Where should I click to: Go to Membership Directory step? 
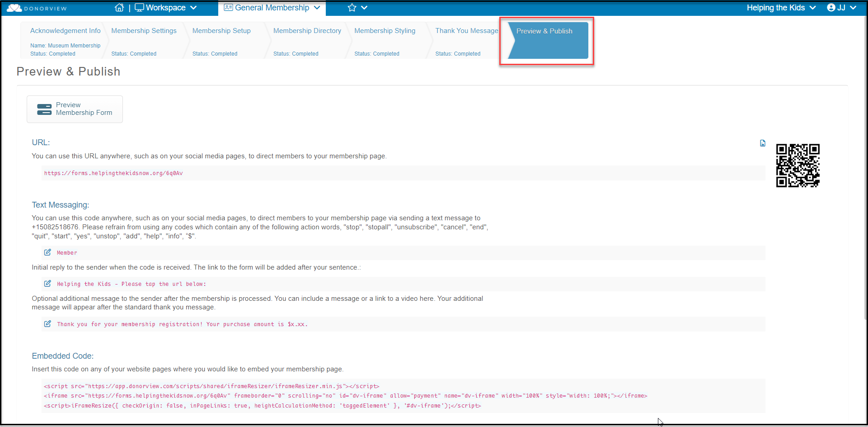pos(307,40)
